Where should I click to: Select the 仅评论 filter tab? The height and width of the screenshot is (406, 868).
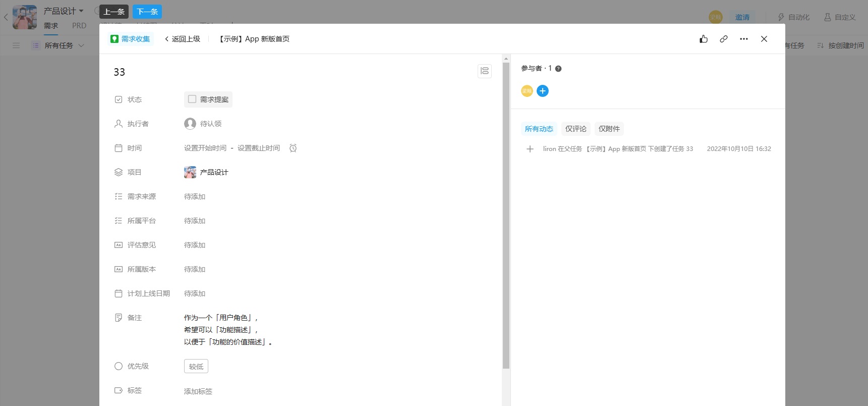tap(576, 129)
